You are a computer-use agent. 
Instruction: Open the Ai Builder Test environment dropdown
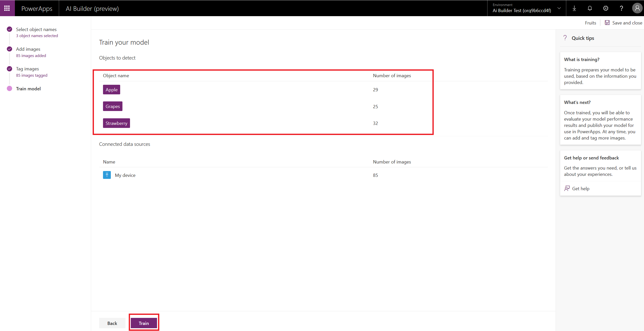pos(522,10)
